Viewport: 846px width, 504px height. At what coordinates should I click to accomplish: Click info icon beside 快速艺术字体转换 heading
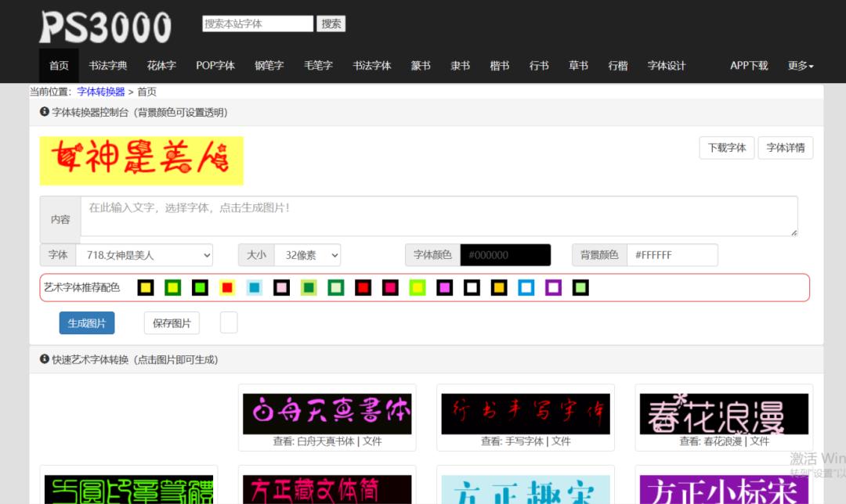point(45,359)
